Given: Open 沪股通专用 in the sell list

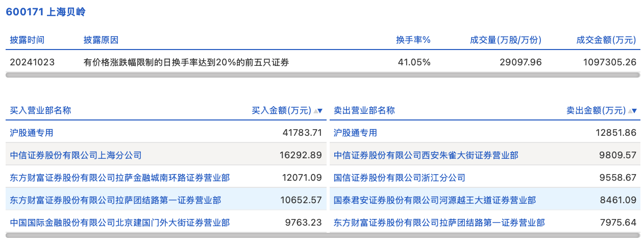Looking at the screenshot, I should [x=355, y=133].
